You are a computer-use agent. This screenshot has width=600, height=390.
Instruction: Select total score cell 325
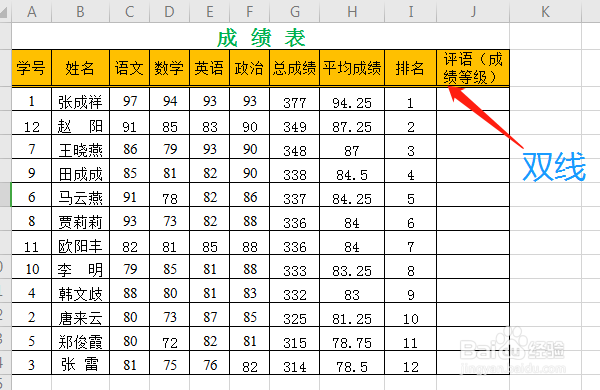pyautogui.click(x=295, y=315)
